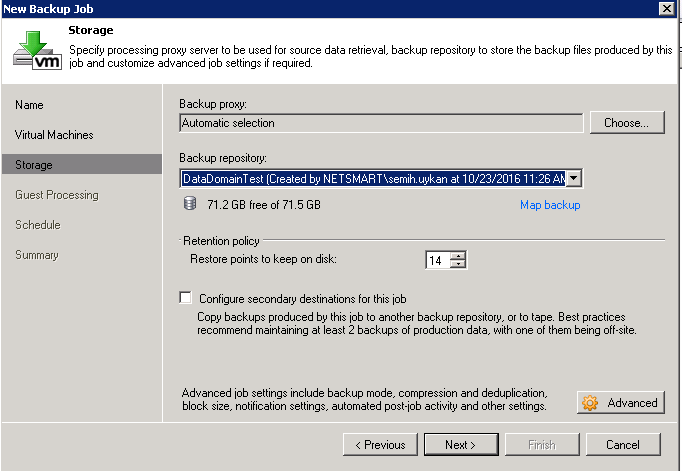
Task: Open Advanced job settings with gear icon
Action: (x=621, y=402)
